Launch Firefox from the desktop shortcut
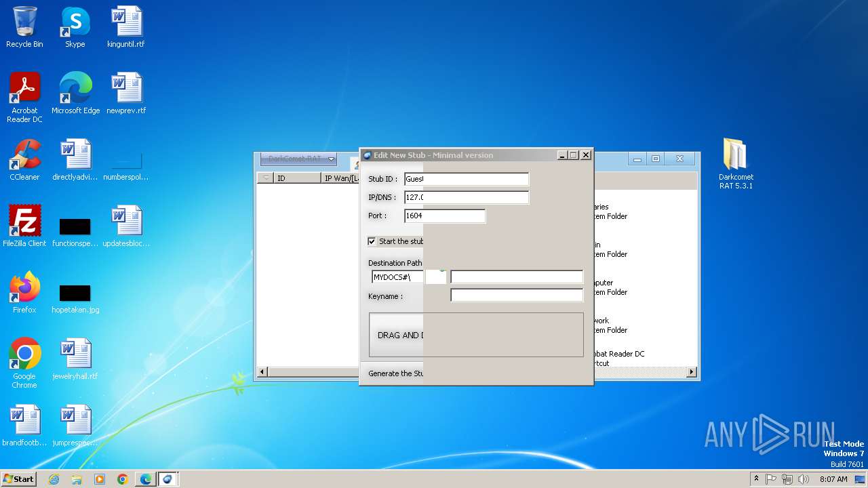Viewport: 868px width, 488px height. tap(24, 293)
